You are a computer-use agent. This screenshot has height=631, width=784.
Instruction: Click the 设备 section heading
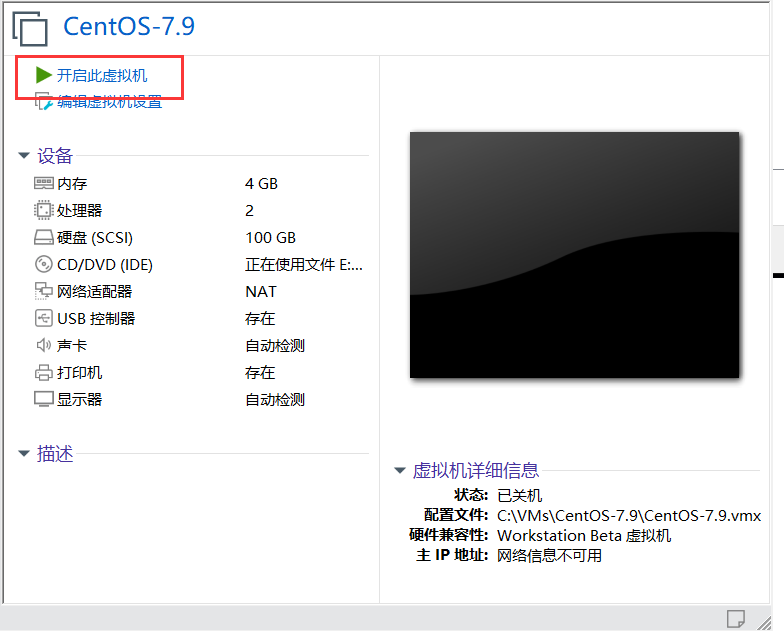click(55, 156)
